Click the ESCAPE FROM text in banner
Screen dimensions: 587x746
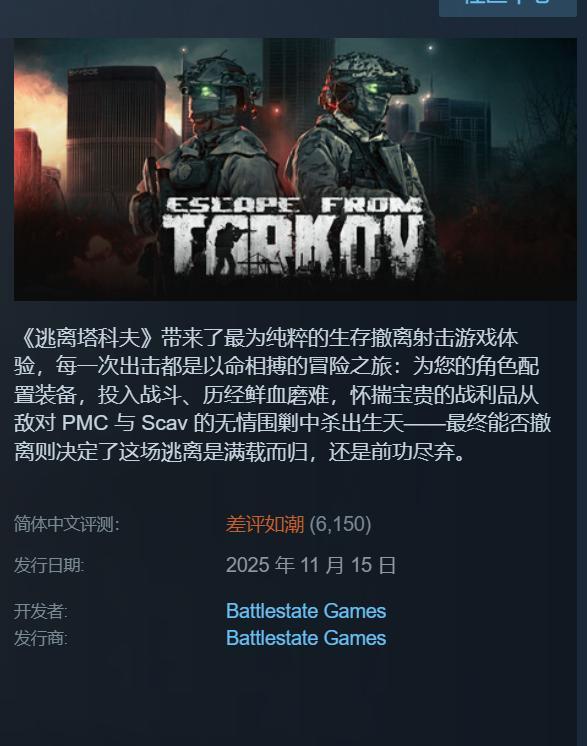tap(294, 206)
